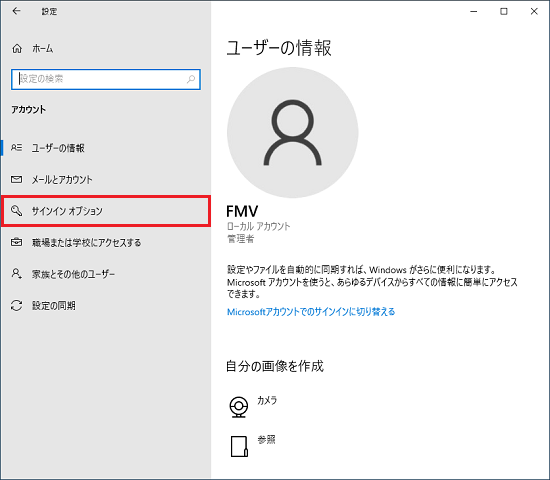Click the FMV account name text

[242, 211]
